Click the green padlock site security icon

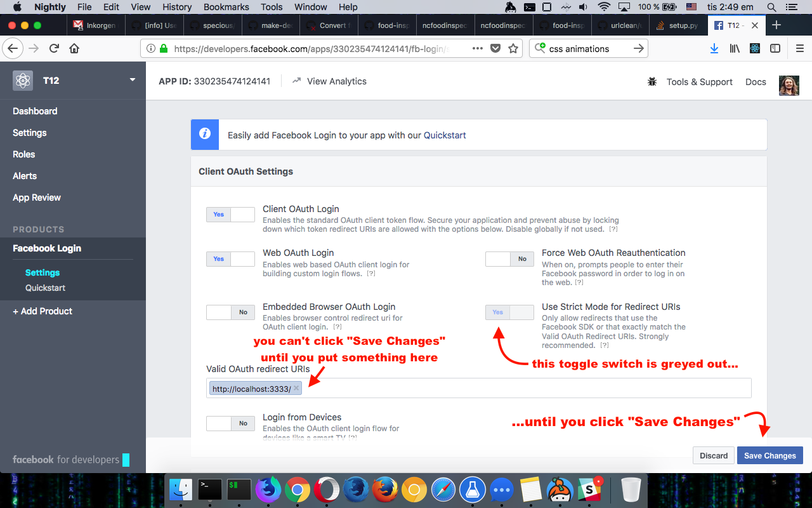[164, 49]
